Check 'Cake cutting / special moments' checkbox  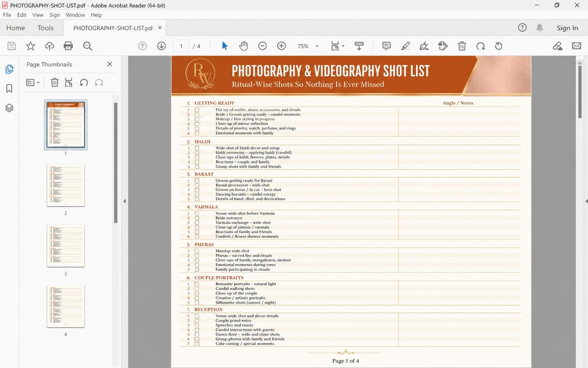(197, 344)
